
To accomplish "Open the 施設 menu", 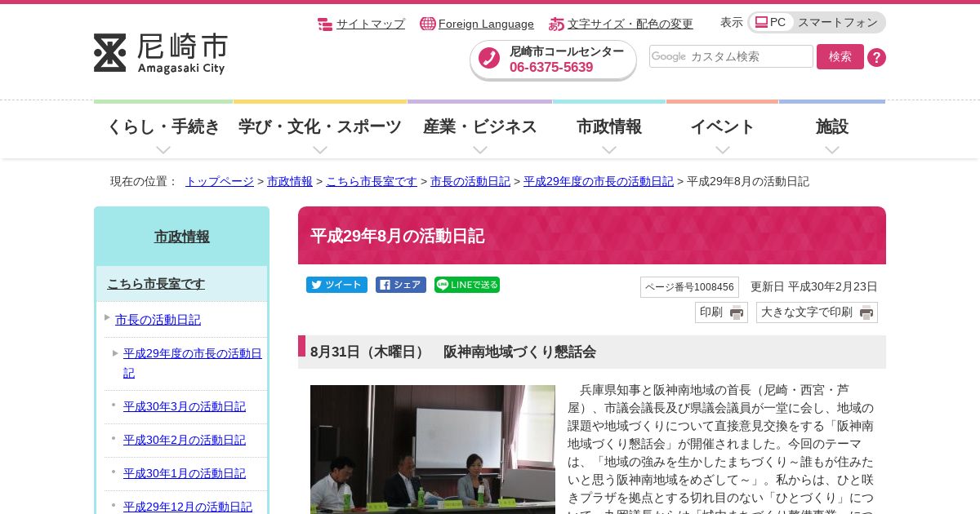I will click(832, 126).
